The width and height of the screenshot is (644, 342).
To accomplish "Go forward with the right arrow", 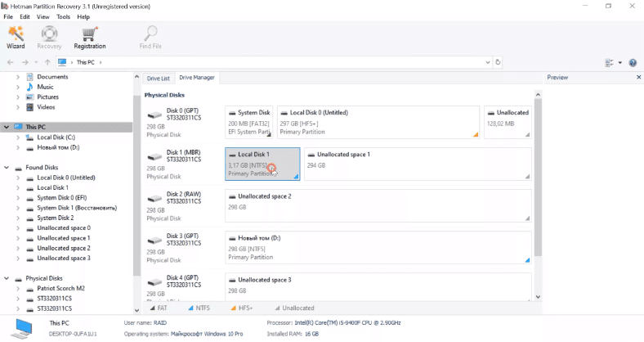I will click(25, 62).
